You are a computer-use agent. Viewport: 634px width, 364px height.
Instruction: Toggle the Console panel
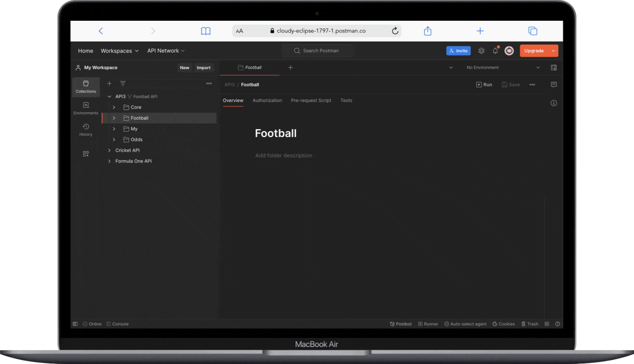pos(118,324)
